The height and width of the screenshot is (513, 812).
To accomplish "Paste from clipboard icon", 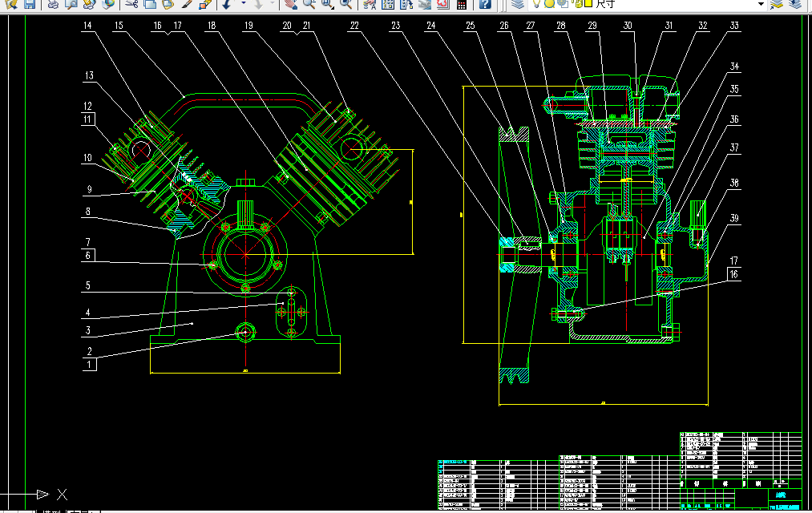I will coord(168,4).
